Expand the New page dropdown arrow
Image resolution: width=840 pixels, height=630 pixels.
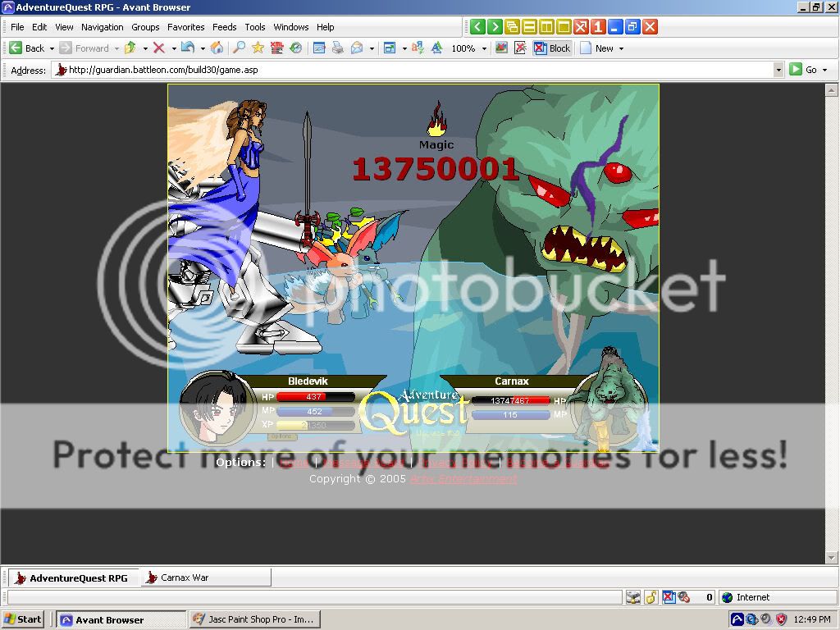pyautogui.click(x=621, y=48)
